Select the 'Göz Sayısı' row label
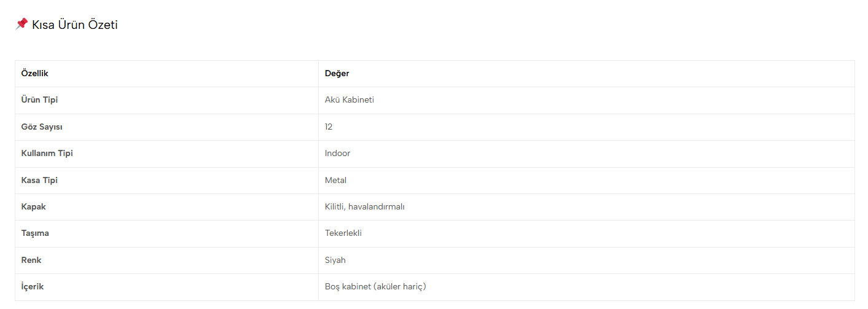This screenshot has width=868, height=309. [x=42, y=127]
